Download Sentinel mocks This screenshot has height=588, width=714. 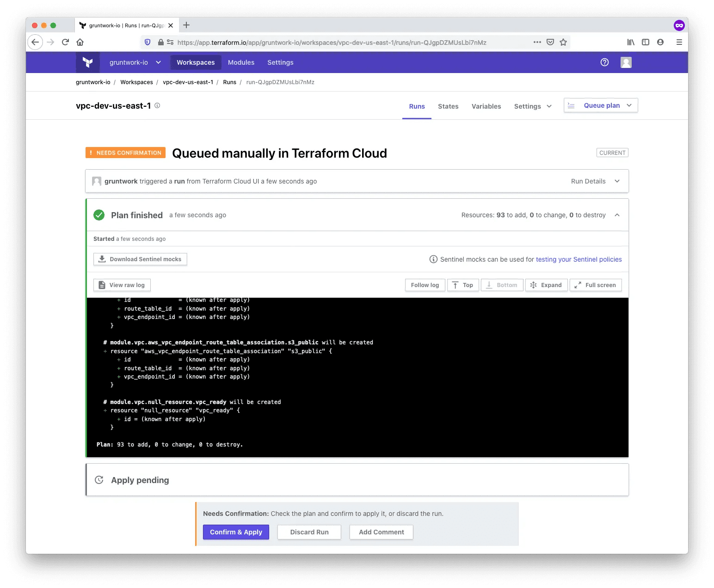click(x=140, y=259)
